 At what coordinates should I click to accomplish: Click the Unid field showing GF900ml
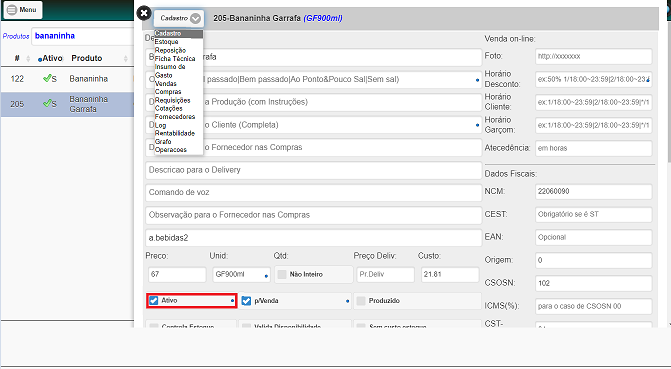pos(241,274)
